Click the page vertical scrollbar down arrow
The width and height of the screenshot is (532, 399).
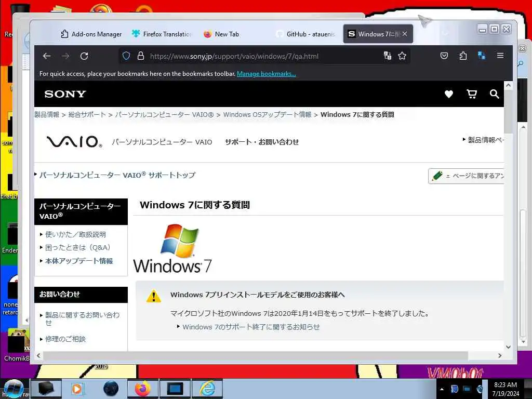point(508,347)
